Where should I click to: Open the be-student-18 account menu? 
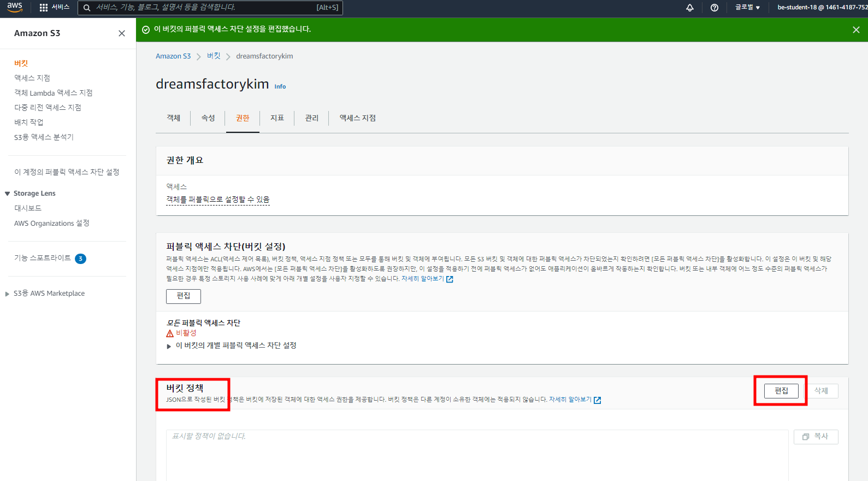pos(822,8)
